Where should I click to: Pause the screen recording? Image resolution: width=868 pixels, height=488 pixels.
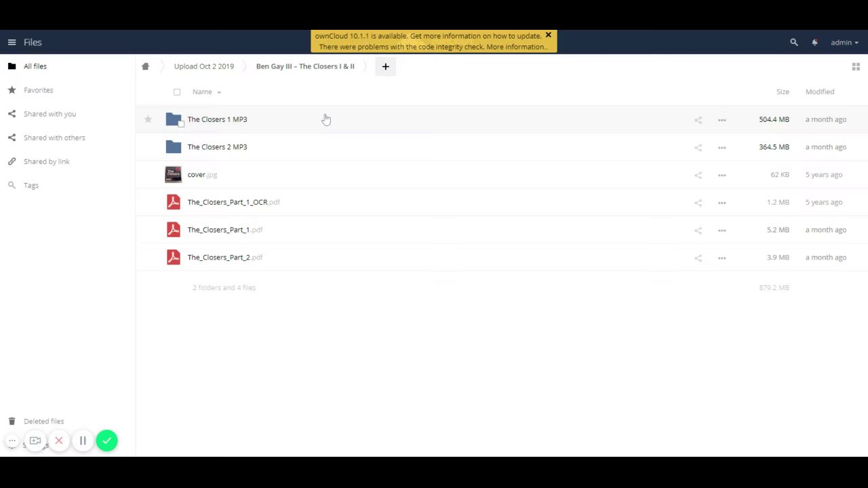83,441
